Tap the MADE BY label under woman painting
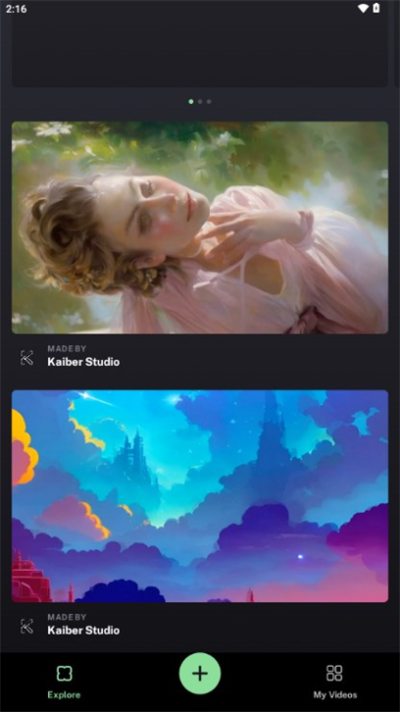400x712 pixels. 67,349
